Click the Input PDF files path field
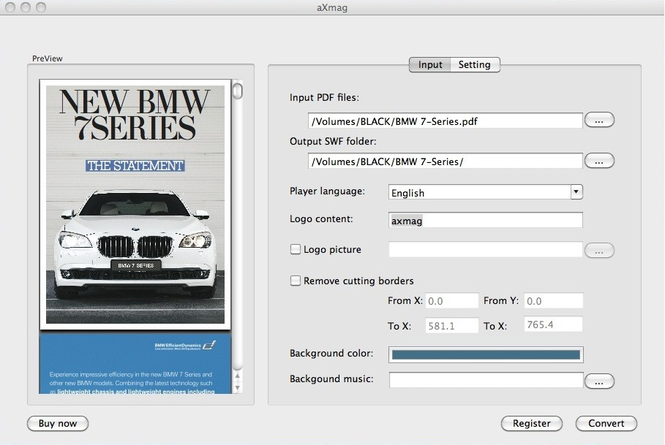The height and width of the screenshot is (445, 665). (x=445, y=121)
